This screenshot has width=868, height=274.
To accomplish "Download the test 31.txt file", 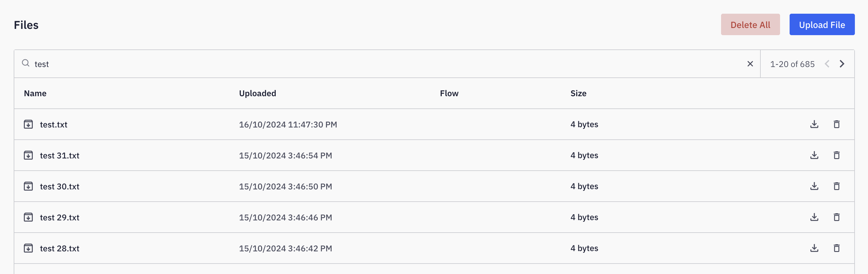I will pos(814,155).
